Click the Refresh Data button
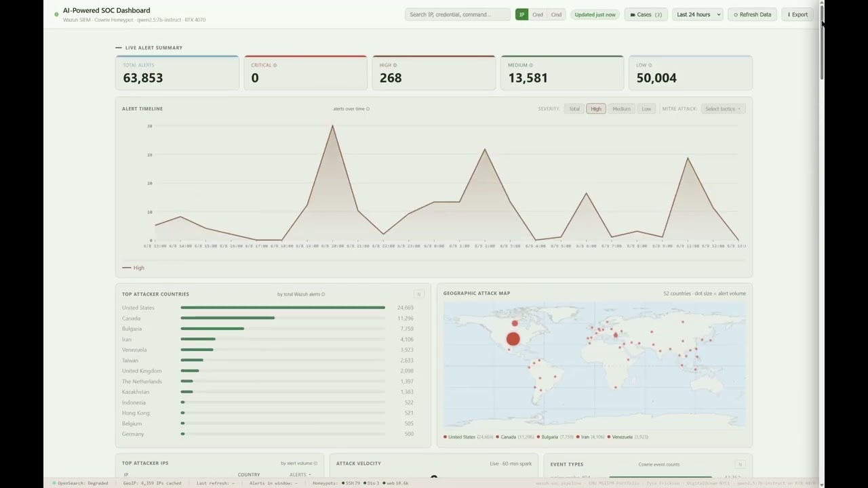 [x=752, y=14]
